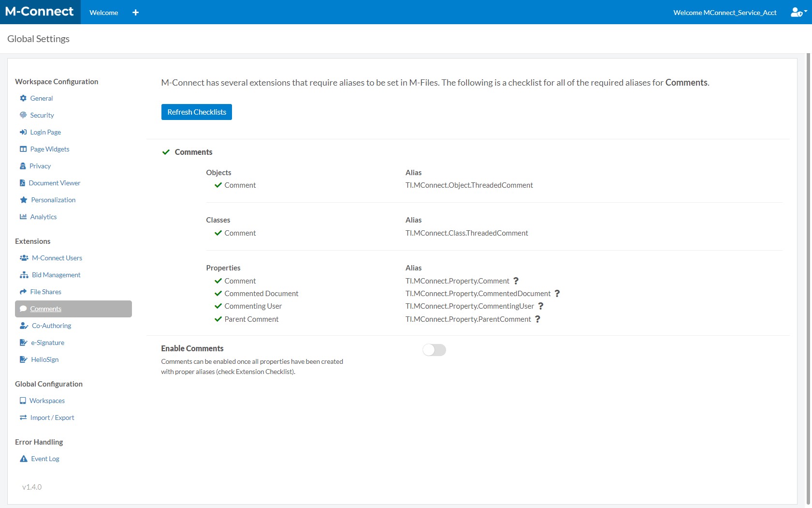Open the Document Viewer settings

(54, 183)
